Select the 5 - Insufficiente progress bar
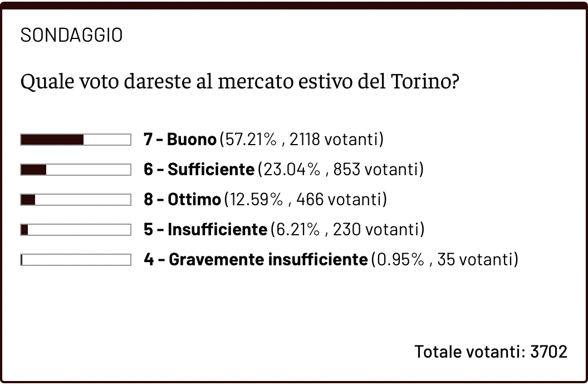 tap(76, 229)
